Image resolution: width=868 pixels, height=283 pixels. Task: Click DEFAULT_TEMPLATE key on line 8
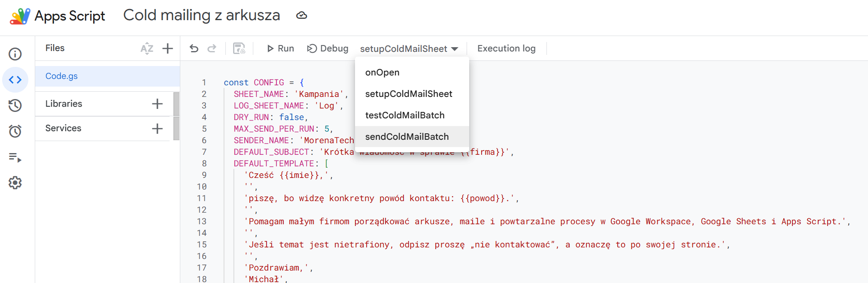coord(274,163)
